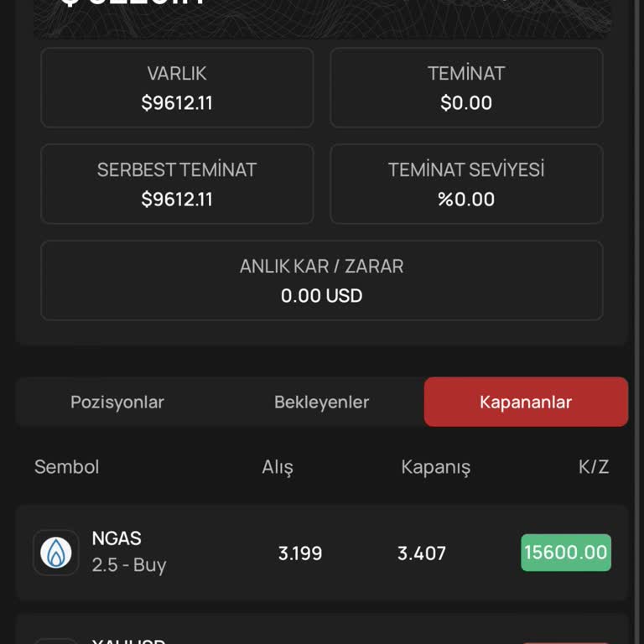Tap the NGAS opening price 3.199

point(300,553)
